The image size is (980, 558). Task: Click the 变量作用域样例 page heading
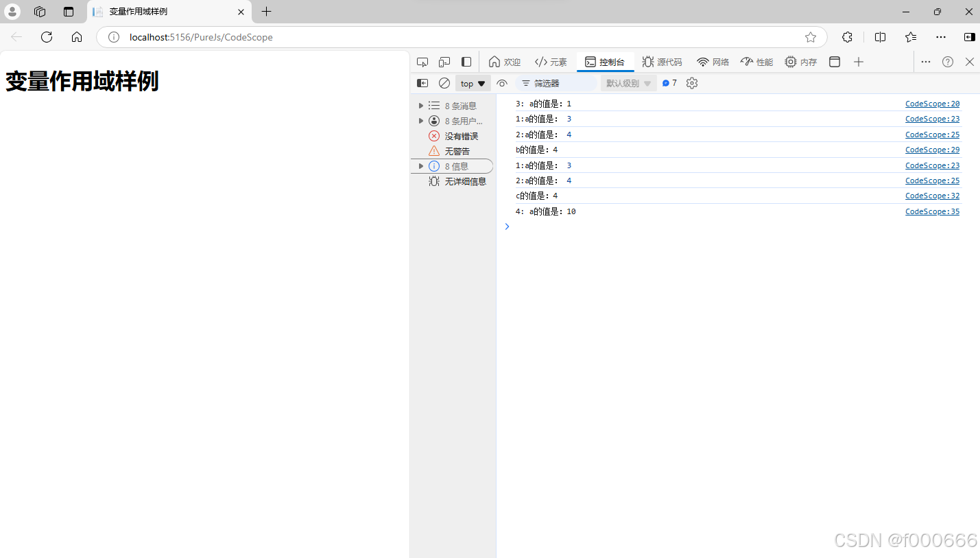coord(82,81)
